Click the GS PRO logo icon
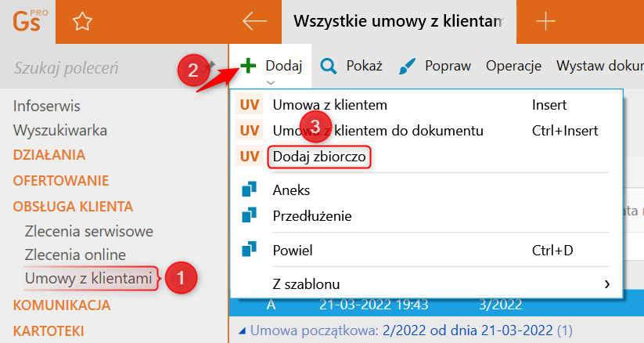 (28, 20)
